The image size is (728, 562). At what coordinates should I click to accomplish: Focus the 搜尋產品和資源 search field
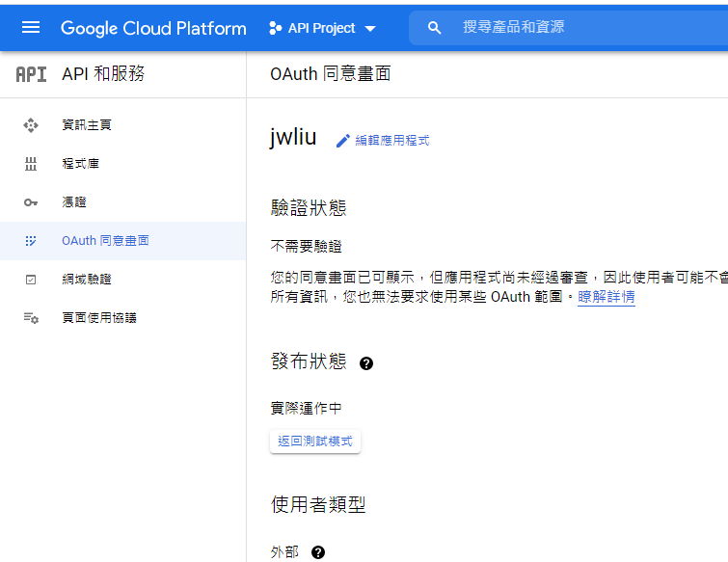[568, 28]
